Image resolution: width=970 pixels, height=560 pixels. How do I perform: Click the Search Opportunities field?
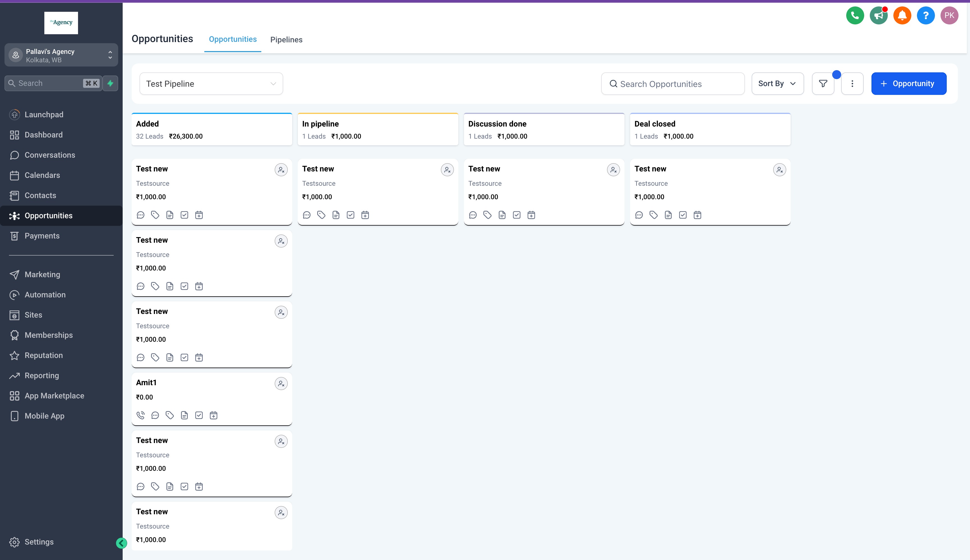tap(672, 84)
